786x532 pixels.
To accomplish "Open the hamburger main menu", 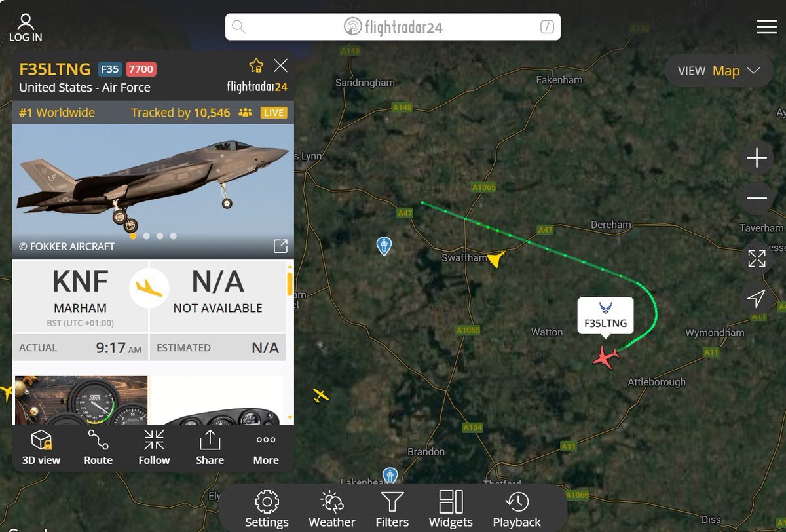I will [766, 27].
